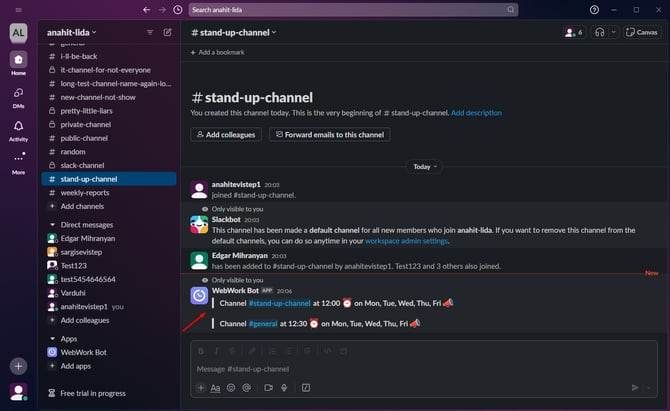Image resolution: width=670 pixels, height=411 pixels.
Task: Open the Activity bell in sidebar
Action: [x=18, y=130]
